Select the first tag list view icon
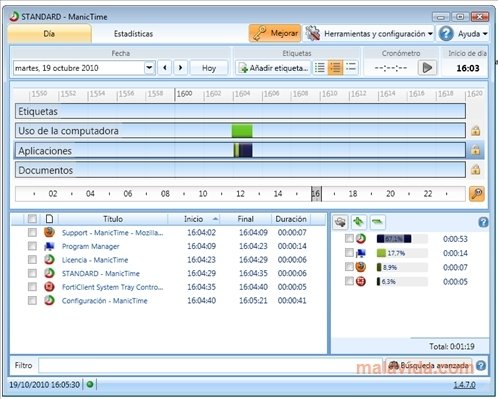This screenshot has height=399, width=498. point(320,68)
